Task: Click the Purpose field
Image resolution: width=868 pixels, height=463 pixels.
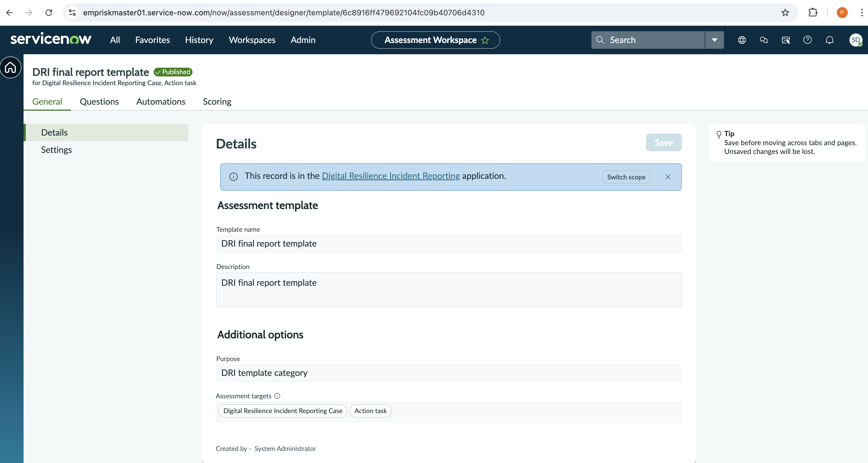Action: point(449,373)
